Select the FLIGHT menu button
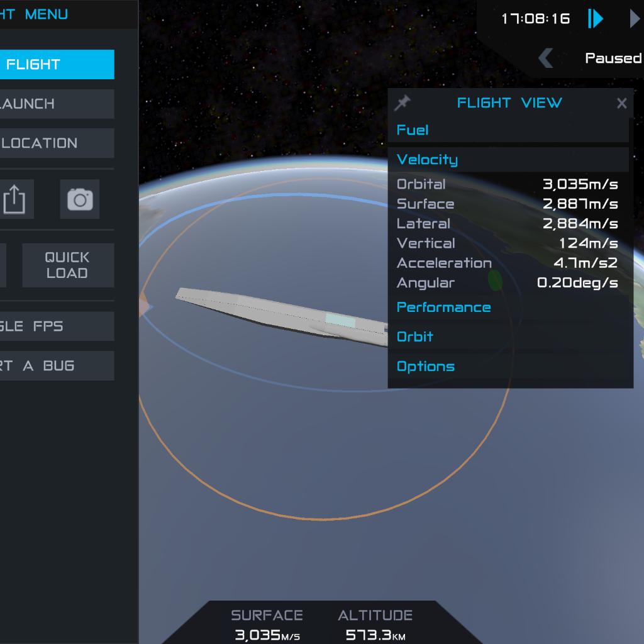This screenshot has width=644, height=644. pos(57,65)
